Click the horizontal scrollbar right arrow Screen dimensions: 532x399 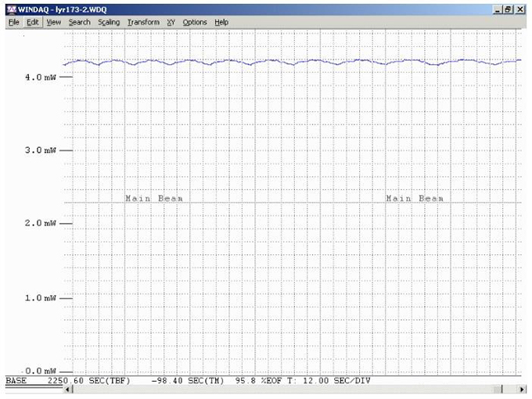pyautogui.click(x=522, y=389)
